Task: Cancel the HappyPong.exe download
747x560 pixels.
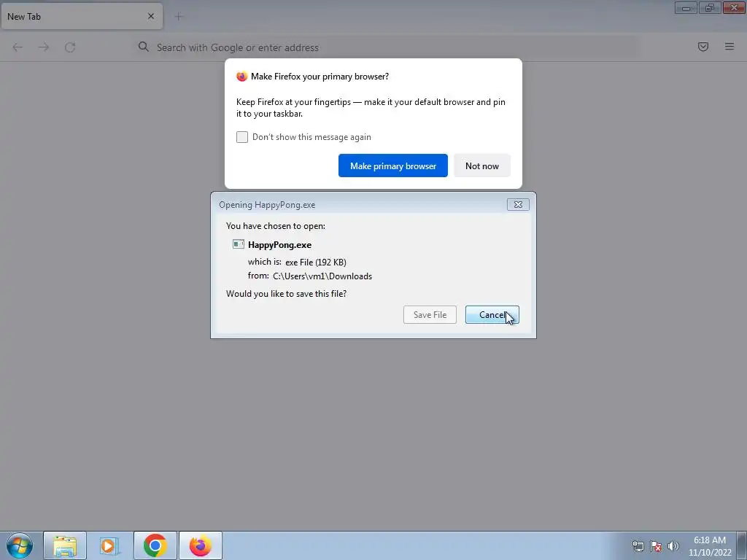Action: click(x=492, y=315)
